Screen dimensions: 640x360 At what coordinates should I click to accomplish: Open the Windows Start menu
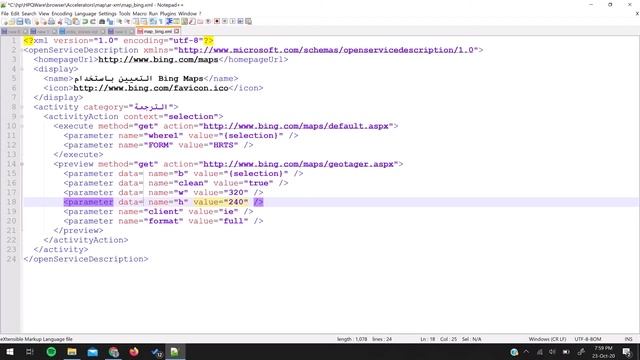tap(9, 352)
